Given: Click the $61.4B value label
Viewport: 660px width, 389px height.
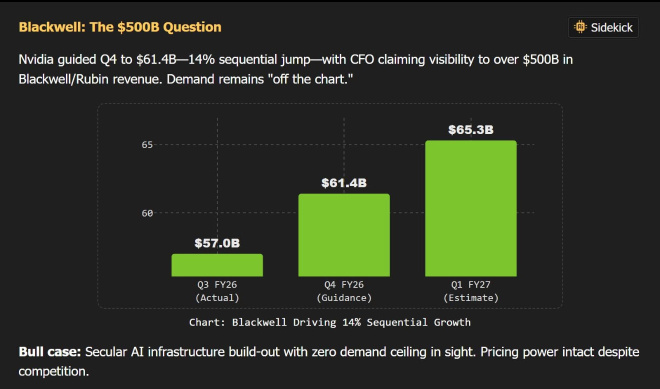Looking at the screenshot, I should 344,183.
